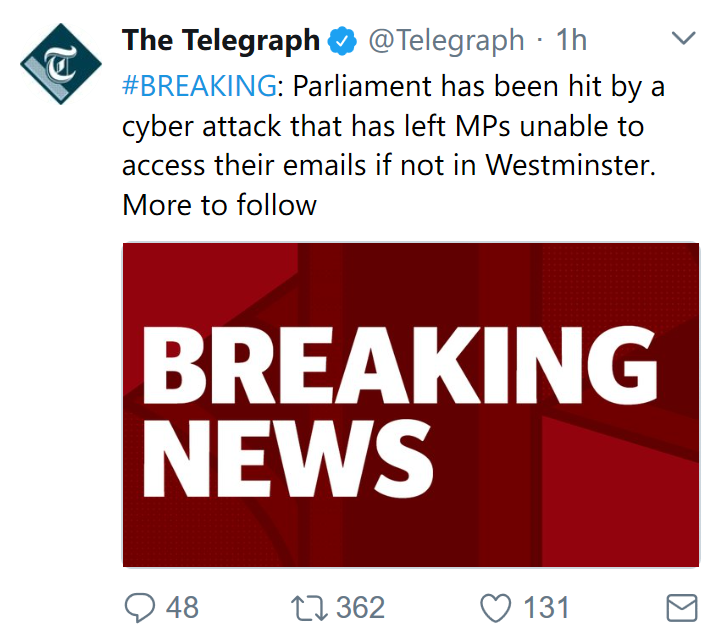Open The Telegraph display name link
This screenshot has width=720, height=637.
(x=220, y=41)
